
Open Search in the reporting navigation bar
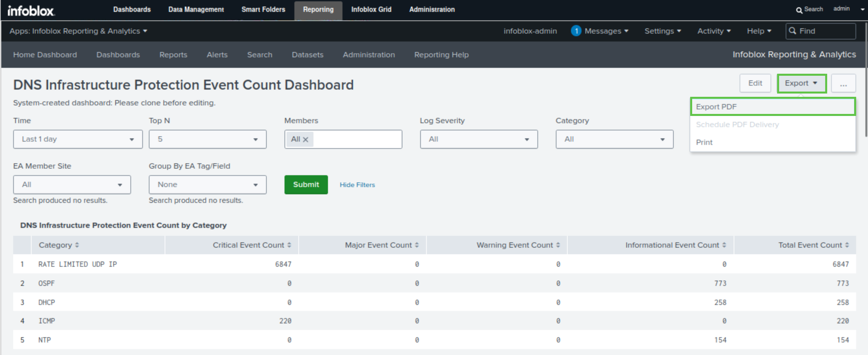(x=259, y=55)
